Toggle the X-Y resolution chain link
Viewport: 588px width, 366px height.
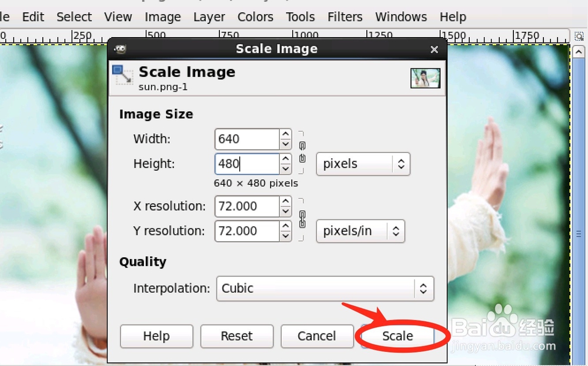(x=302, y=219)
